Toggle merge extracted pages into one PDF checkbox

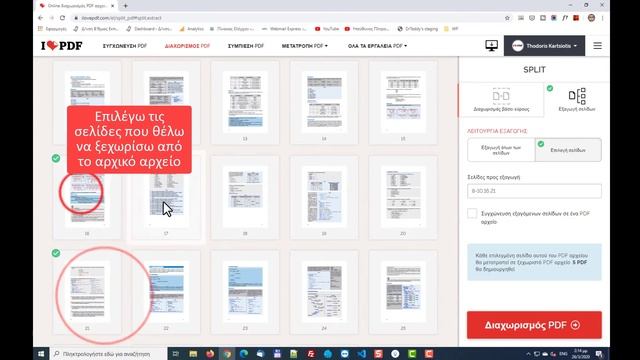[x=472, y=213]
